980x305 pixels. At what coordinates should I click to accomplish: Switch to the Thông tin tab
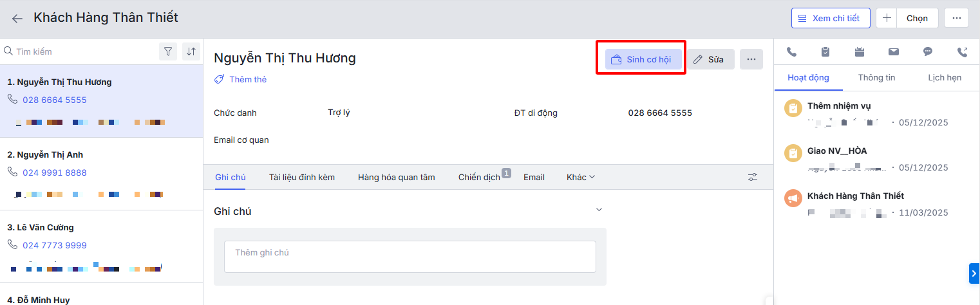click(x=876, y=77)
